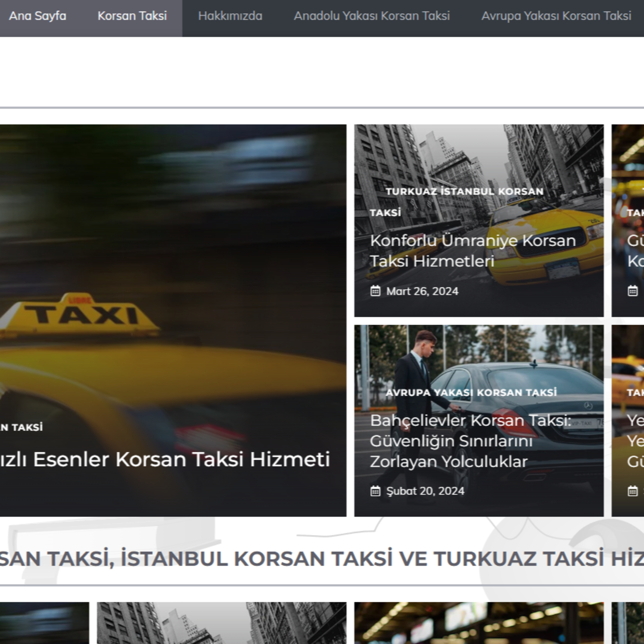Open the Ana Sayfa menu item
The width and height of the screenshot is (644, 644).
click(x=37, y=16)
